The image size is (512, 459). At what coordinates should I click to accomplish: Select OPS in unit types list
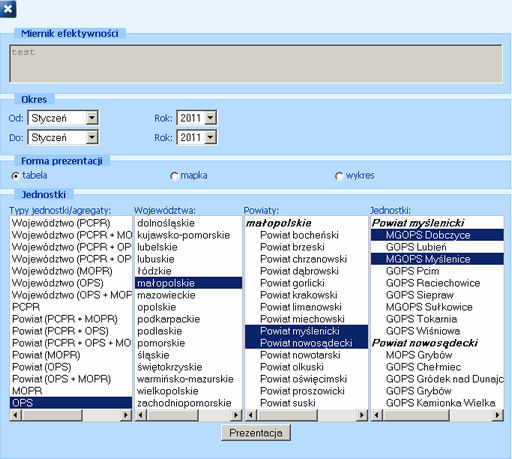[71, 403]
